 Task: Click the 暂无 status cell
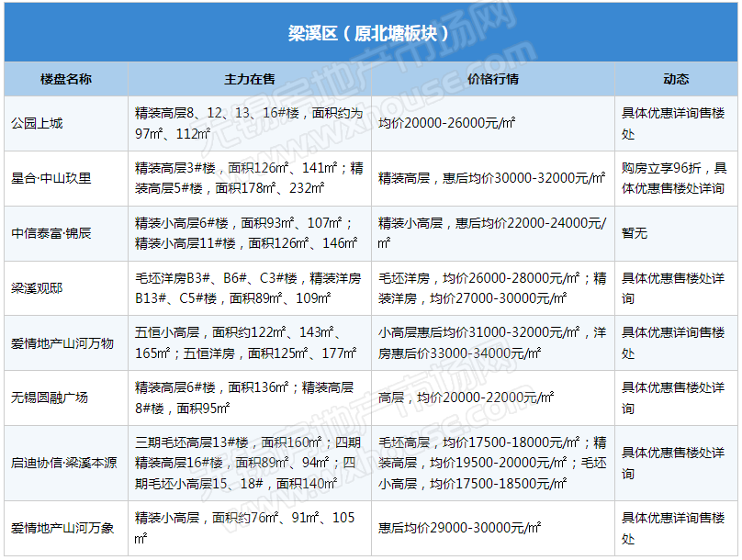click(x=635, y=233)
